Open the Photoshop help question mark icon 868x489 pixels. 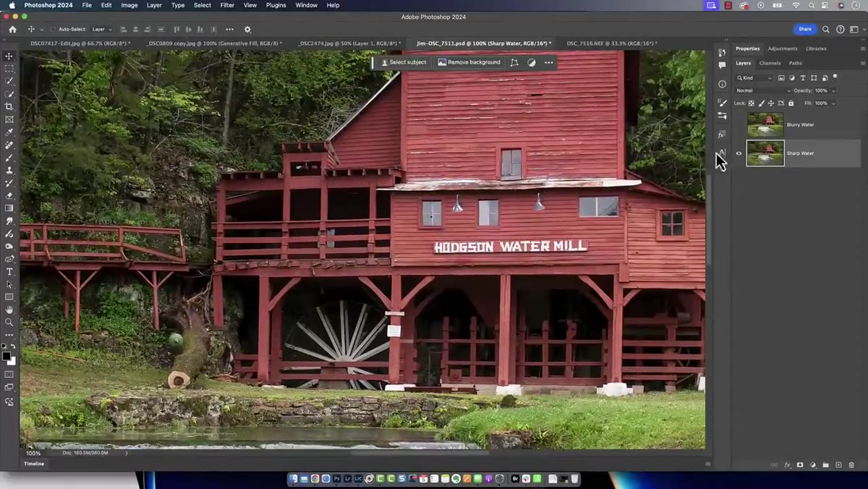(x=841, y=30)
